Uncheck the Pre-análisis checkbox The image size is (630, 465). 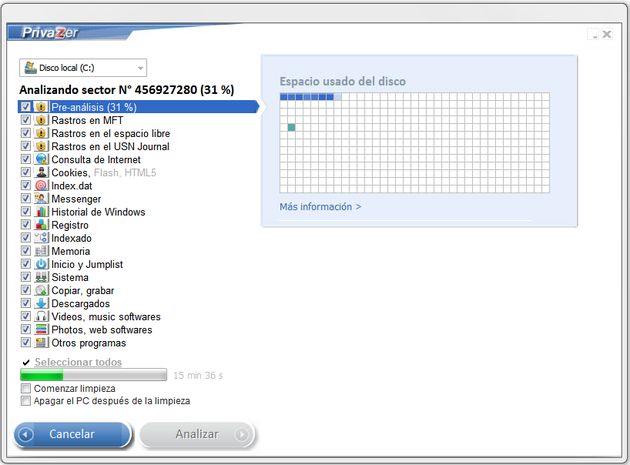coord(26,107)
